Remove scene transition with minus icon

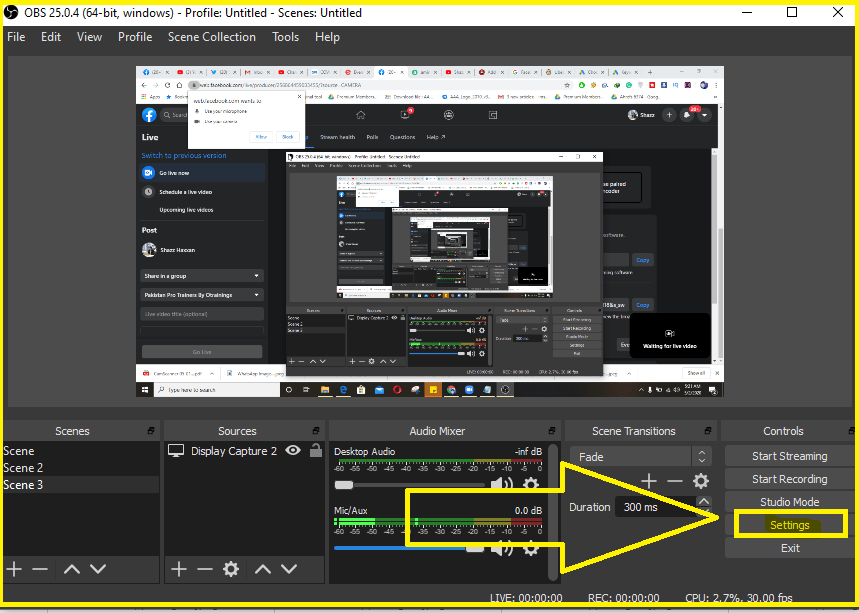pyautogui.click(x=675, y=481)
